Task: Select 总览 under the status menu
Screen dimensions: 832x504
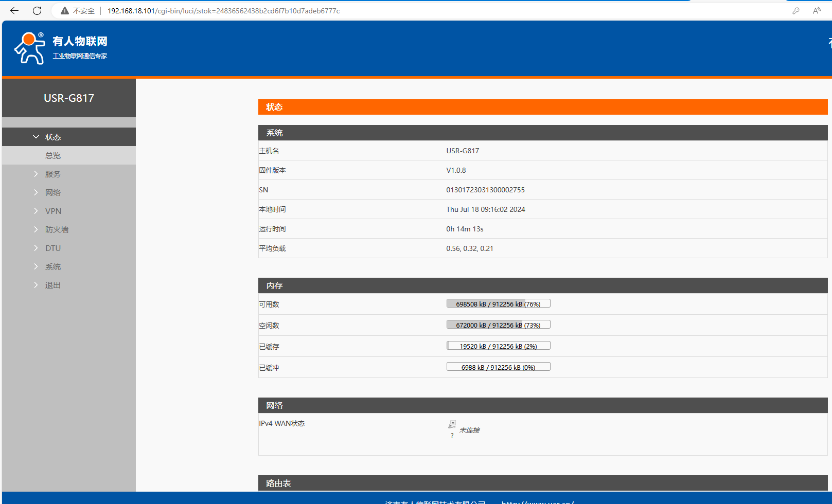Action: coord(52,155)
